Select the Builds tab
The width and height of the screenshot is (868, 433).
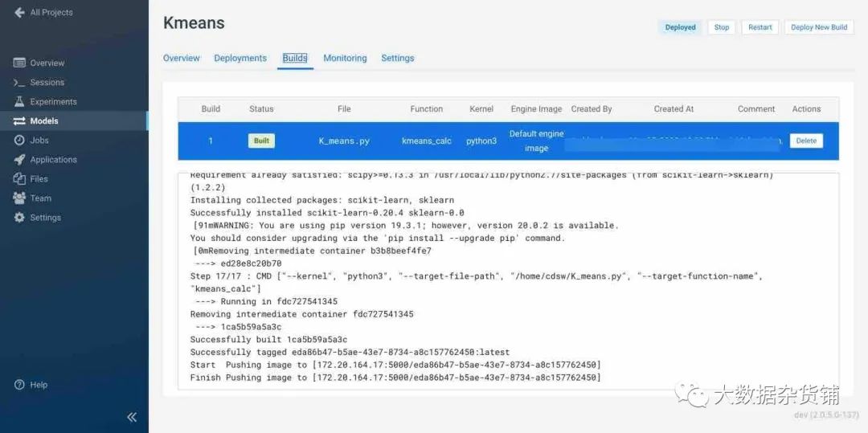[295, 58]
